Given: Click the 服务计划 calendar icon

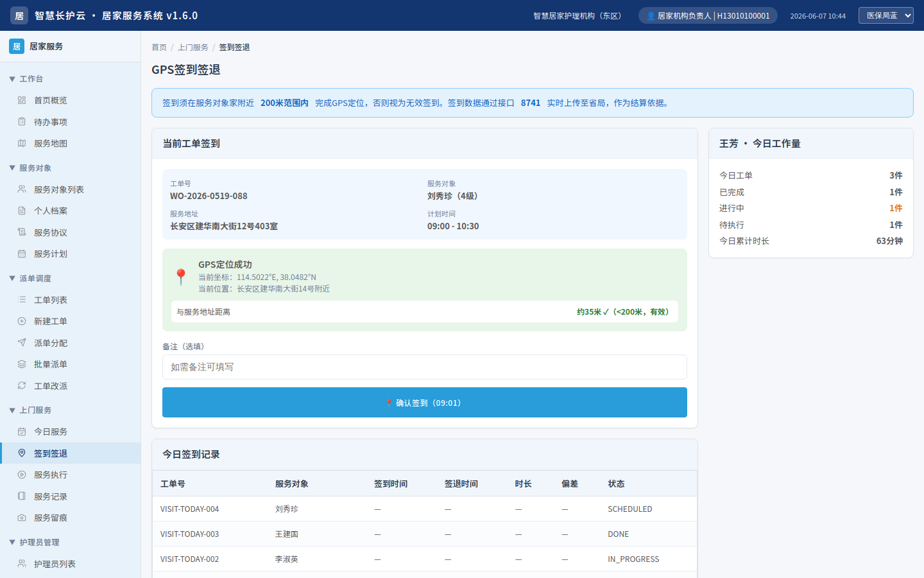Looking at the screenshot, I should (22, 254).
